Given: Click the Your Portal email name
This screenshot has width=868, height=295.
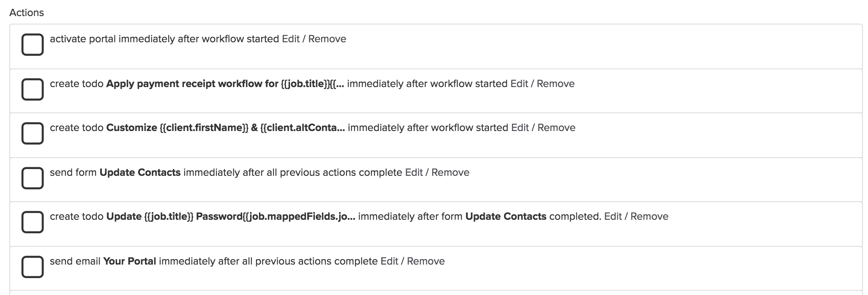Looking at the screenshot, I should pos(130,261).
